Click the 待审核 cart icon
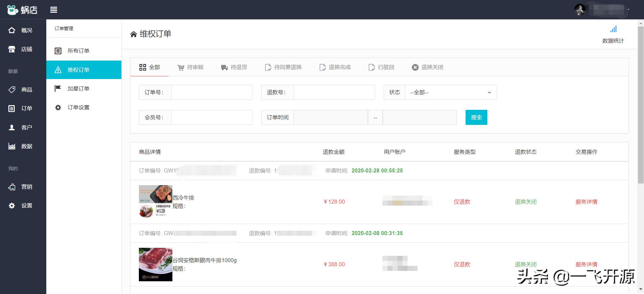This screenshot has width=644, height=294. coord(181,68)
